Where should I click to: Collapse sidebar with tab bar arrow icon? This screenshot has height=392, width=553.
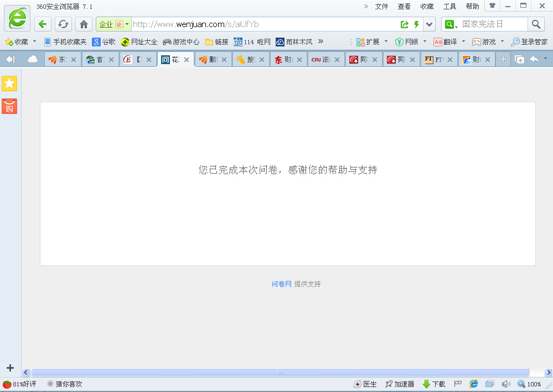pos(11,60)
